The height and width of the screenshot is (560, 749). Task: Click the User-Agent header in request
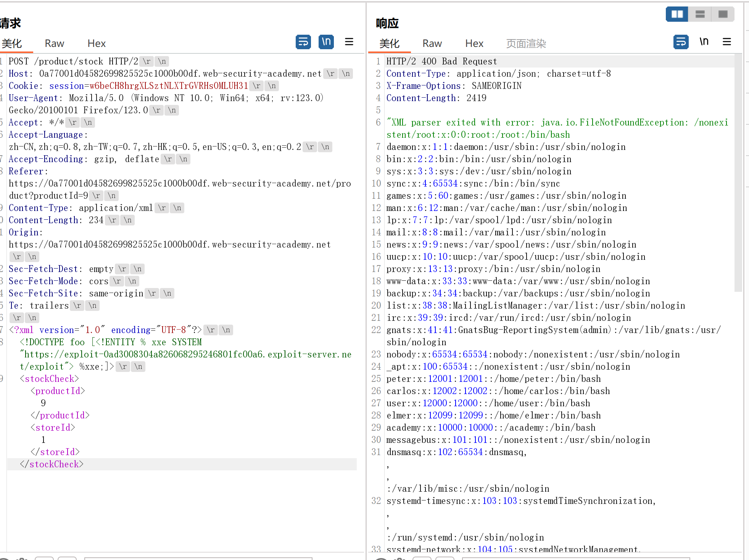point(166,104)
